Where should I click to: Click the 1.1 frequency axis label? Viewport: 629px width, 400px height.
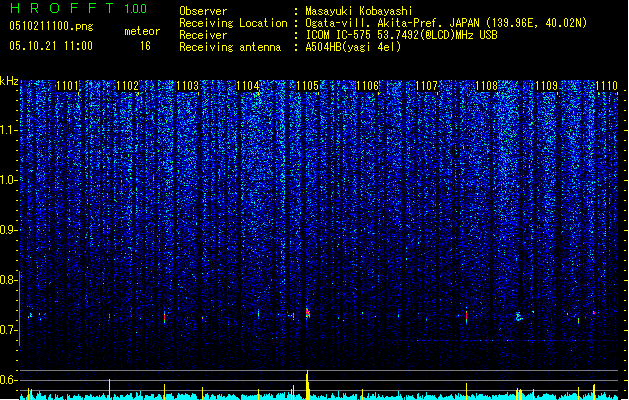[9, 130]
